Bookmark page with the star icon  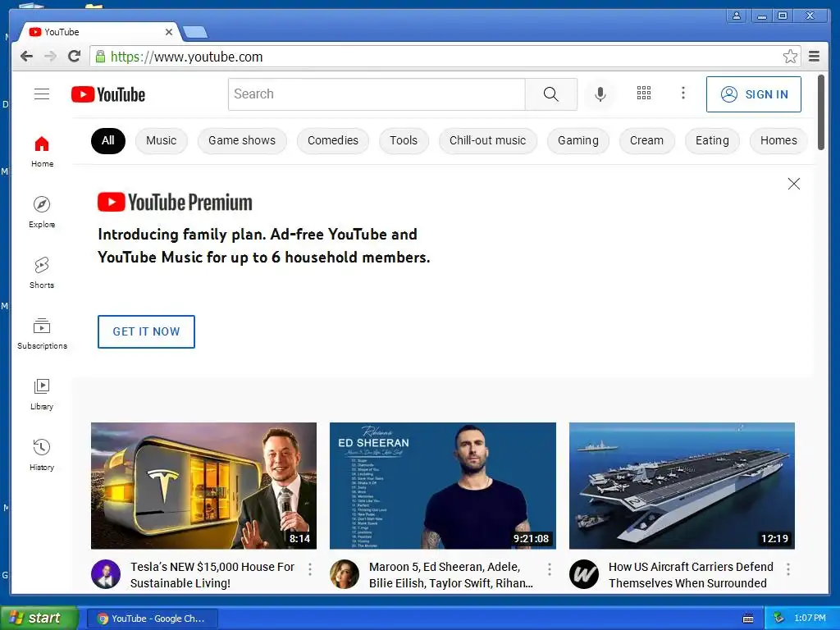790,57
